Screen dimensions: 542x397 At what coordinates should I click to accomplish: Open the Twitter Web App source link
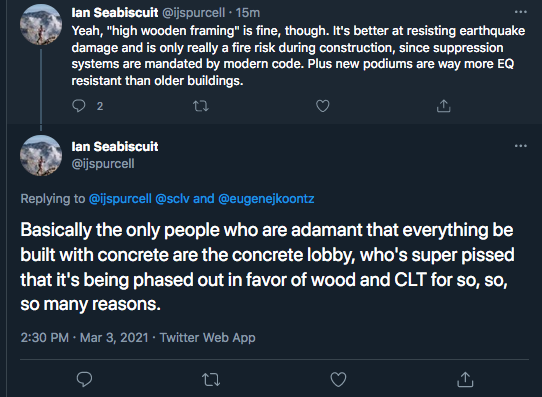(207, 338)
